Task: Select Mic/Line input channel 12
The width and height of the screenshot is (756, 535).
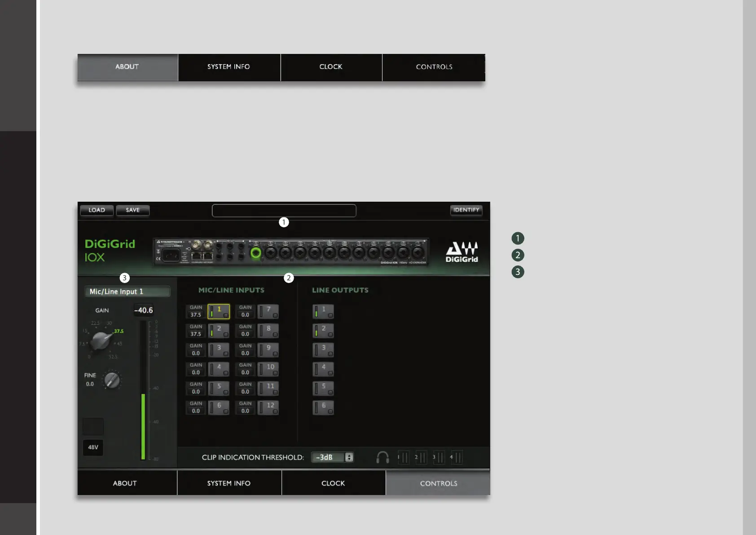Action: point(268,408)
